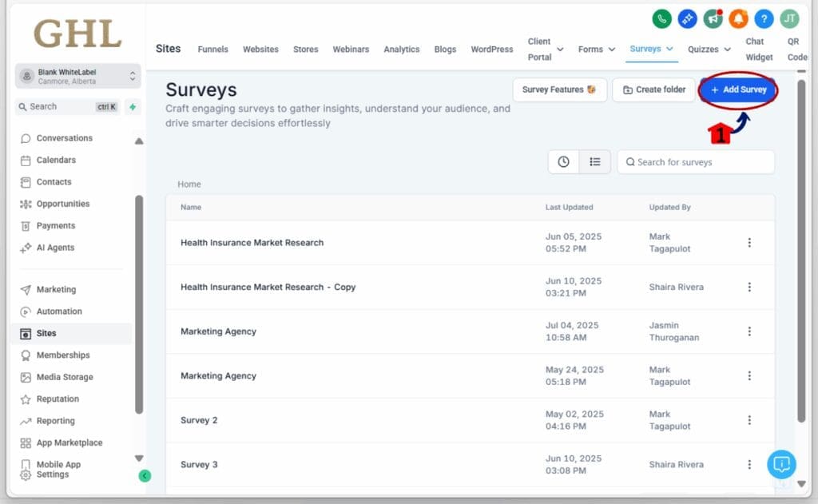Switch to list view toggle
The image size is (818, 504).
coord(594,161)
